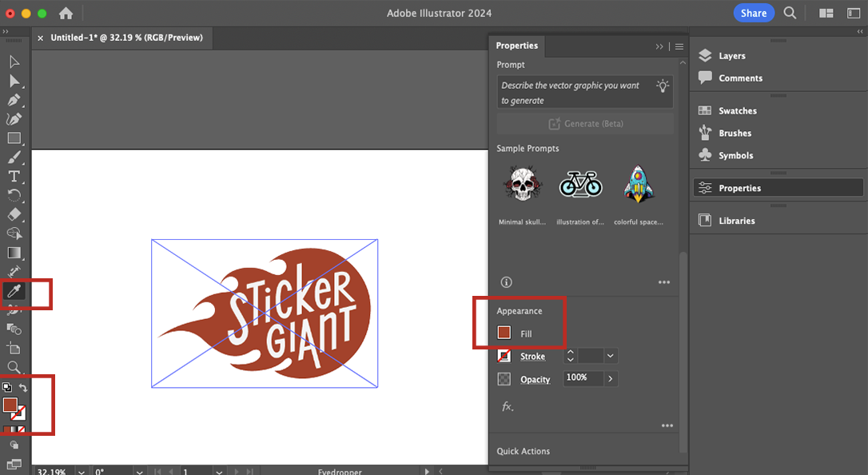Click the lightbulb prompt ideas icon
Image resolution: width=868 pixels, height=475 pixels.
(x=663, y=86)
